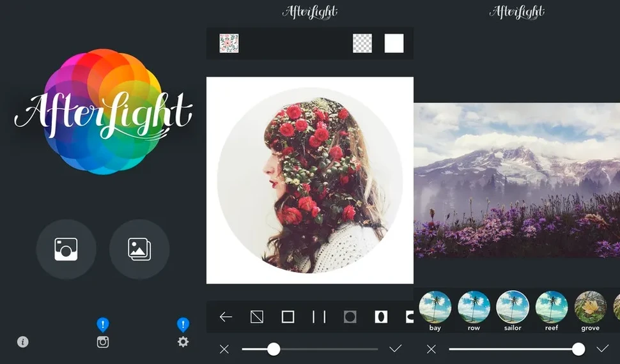
Task: Apply filter with the checkmark
Action: pos(603,349)
